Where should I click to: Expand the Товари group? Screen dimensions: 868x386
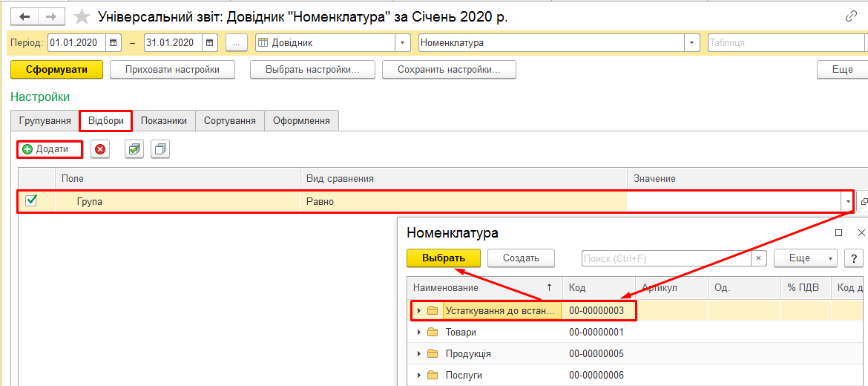[419, 333]
